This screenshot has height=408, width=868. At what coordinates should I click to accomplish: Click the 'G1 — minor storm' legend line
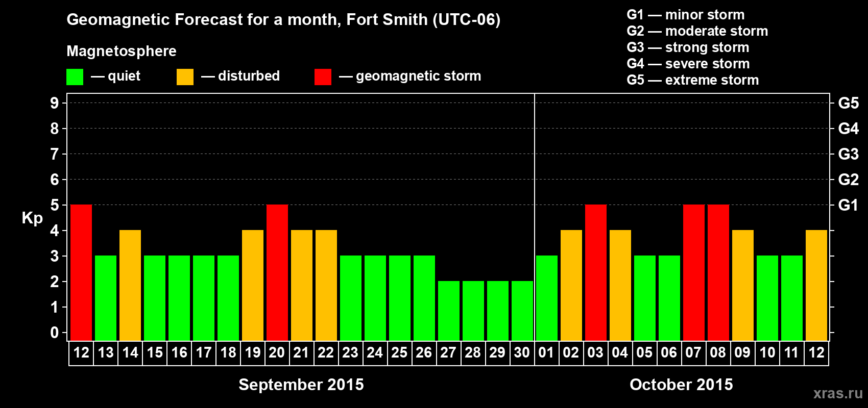click(686, 15)
